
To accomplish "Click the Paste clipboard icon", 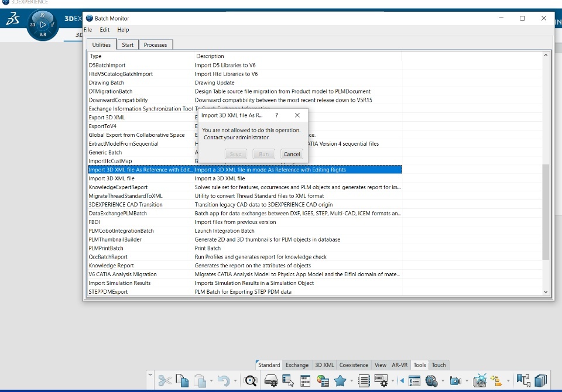I will pyautogui.click(x=200, y=380).
